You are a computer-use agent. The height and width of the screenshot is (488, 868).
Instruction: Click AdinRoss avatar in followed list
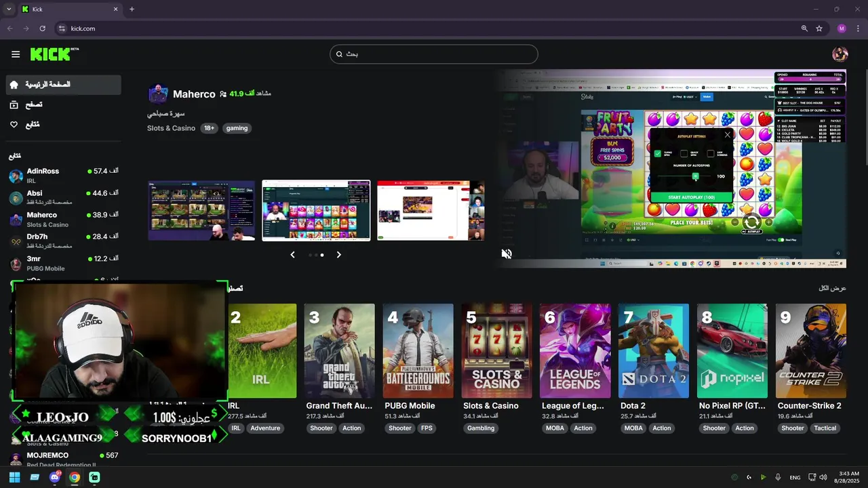pos(16,176)
